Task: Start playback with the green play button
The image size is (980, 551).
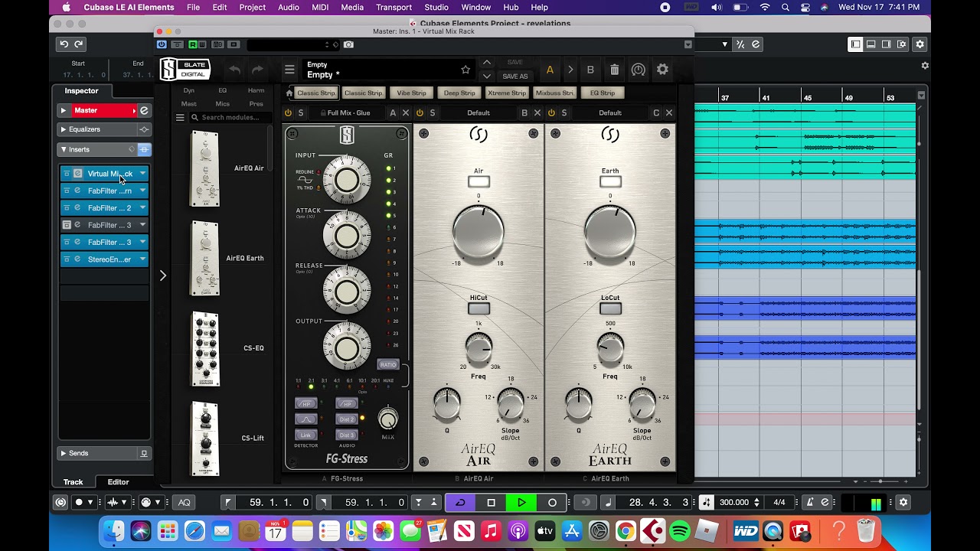Action: (x=521, y=503)
